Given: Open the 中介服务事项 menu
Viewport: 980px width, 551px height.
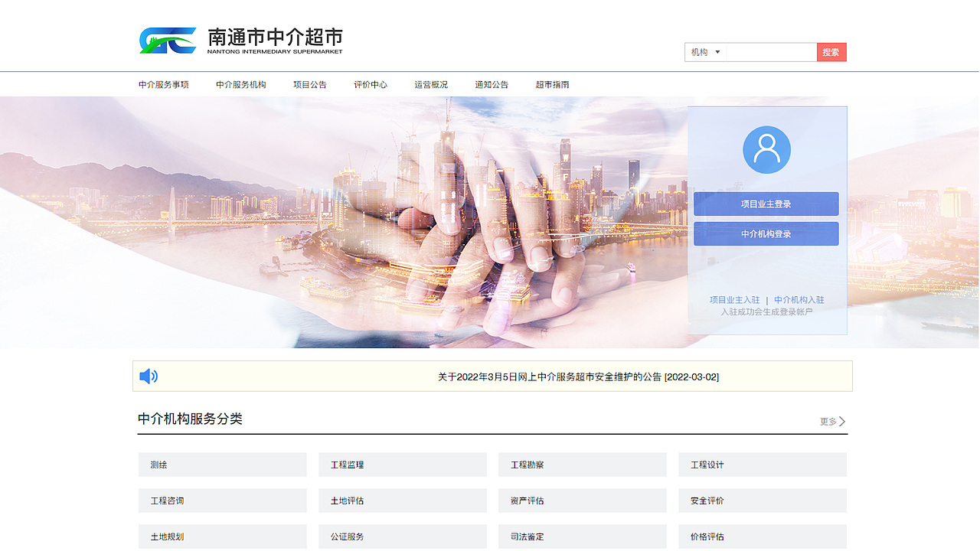Looking at the screenshot, I should [163, 84].
